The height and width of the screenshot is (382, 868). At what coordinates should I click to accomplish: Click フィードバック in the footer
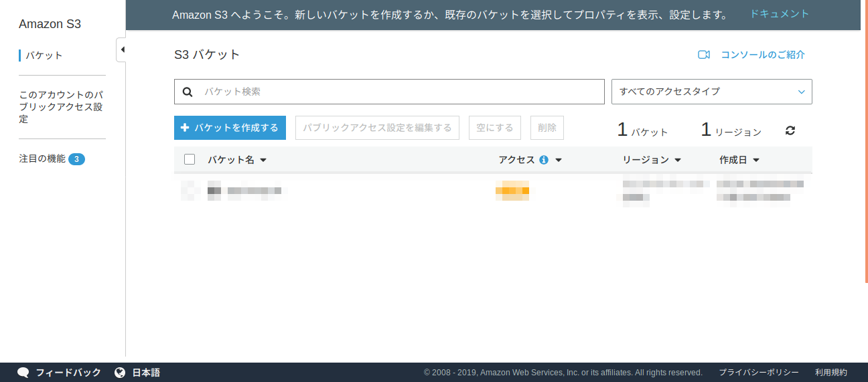click(x=68, y=373)
